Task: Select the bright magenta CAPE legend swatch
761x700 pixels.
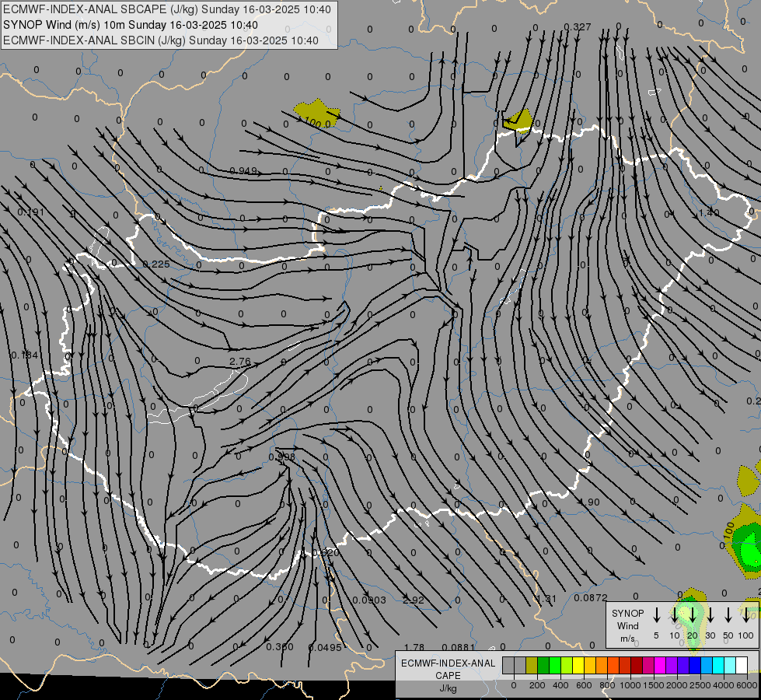Action: (661, 665)
